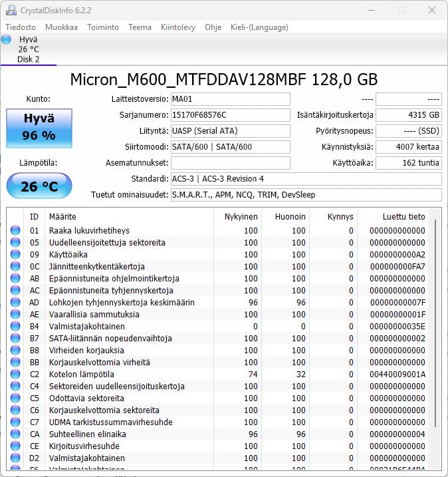Image resolution: width=448 pixels, height=477 pixels.
Task: Click the status orb for attribute AB
Action: [x=15, y=278]
